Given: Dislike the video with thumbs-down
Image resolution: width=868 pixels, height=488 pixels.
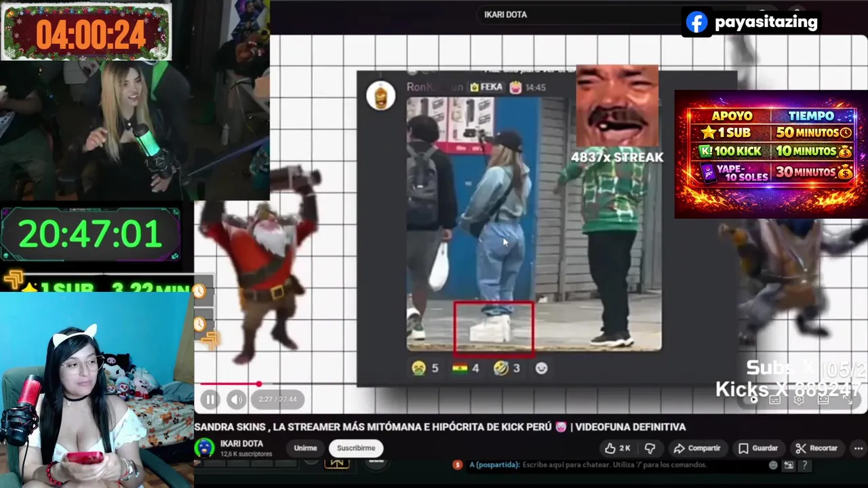Looking at the screenshot, I should [x=650, y=448].
